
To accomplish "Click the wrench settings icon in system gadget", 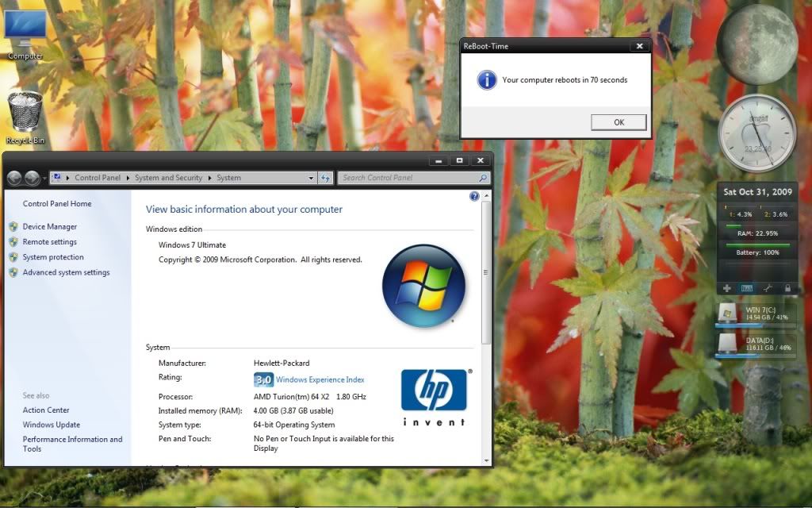I will click(767, 287).
